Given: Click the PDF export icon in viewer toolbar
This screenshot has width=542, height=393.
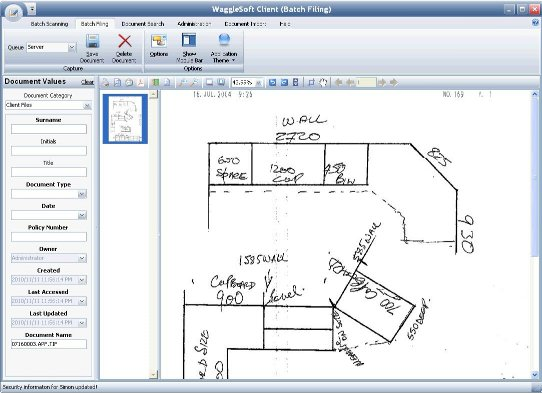Looking at the screenshot, I should (x=141, y=83).
